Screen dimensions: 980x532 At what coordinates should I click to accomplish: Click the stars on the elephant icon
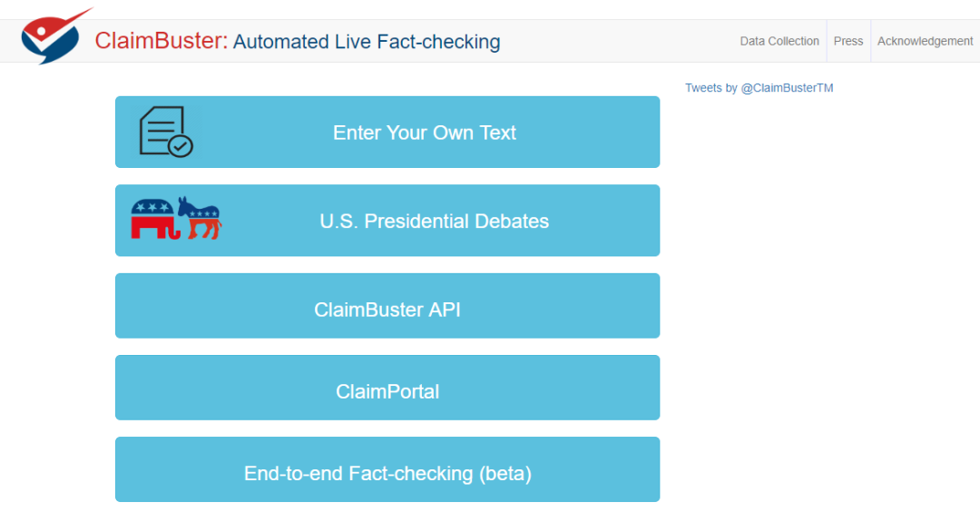152,208
